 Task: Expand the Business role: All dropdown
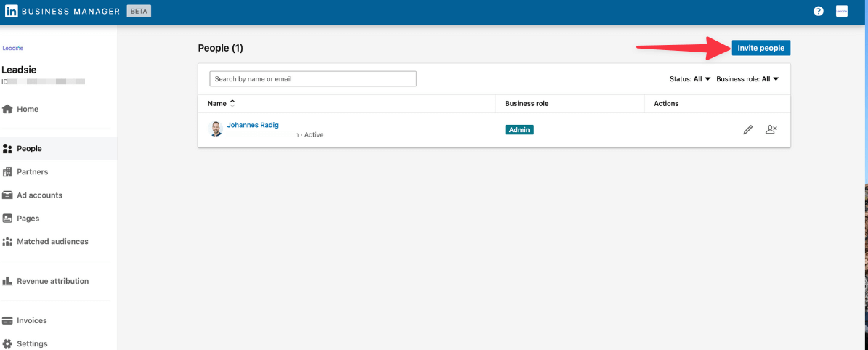pos(748,79)
